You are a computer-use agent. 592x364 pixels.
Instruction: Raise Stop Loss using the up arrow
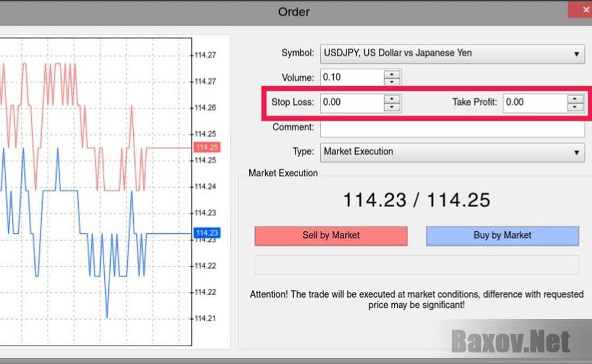coord(392,98)
